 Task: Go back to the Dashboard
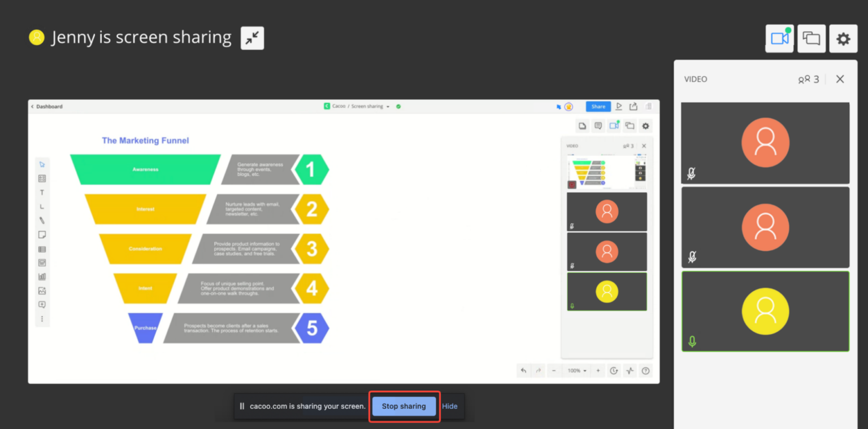click(47, 106)
